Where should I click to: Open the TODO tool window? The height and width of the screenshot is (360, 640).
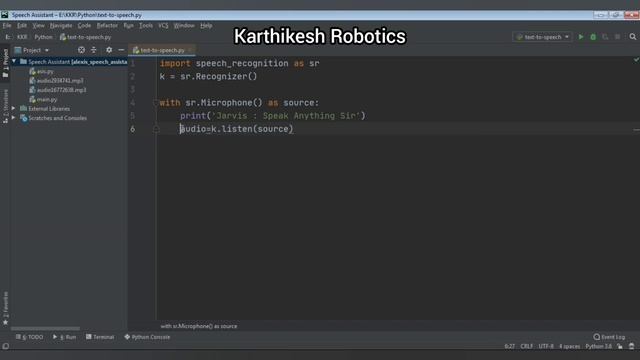(29, 337)
